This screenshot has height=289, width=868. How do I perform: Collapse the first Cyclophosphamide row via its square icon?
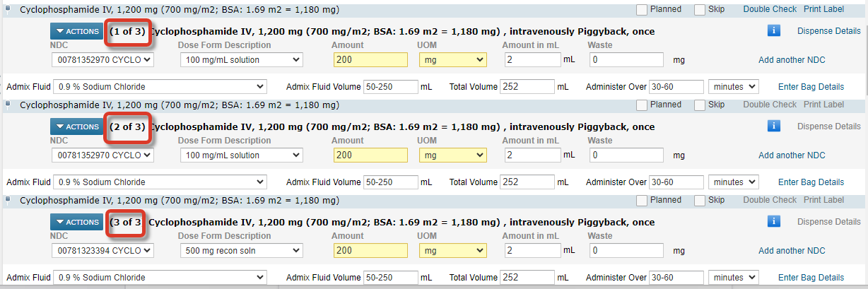(x=8, y=9)
